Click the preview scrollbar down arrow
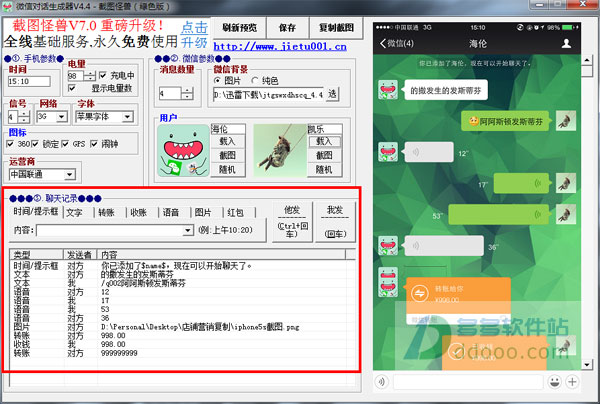Image resolution: width=600 pixels, height=404 pixels. tap(587, 364)
